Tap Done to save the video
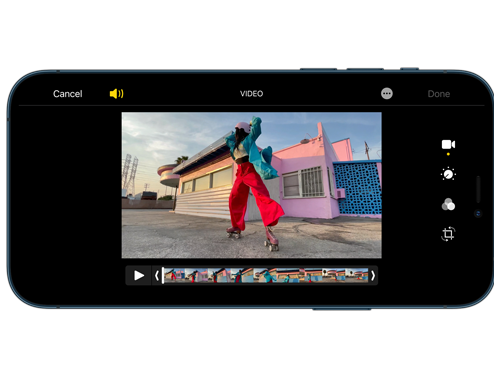Viewport: 500px width, 375px height. 439,94
